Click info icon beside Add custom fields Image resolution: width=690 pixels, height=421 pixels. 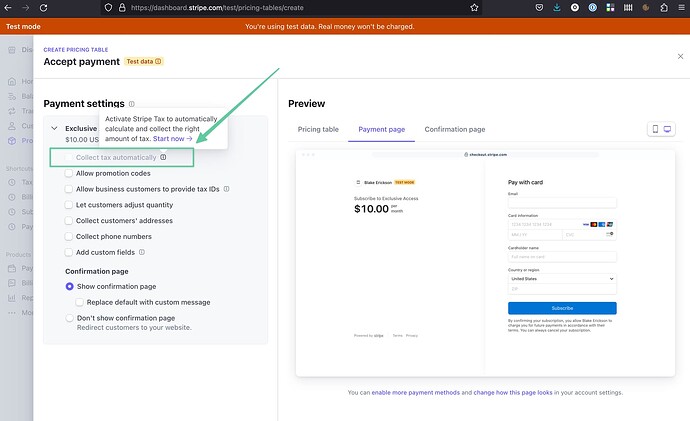point(142,252)
